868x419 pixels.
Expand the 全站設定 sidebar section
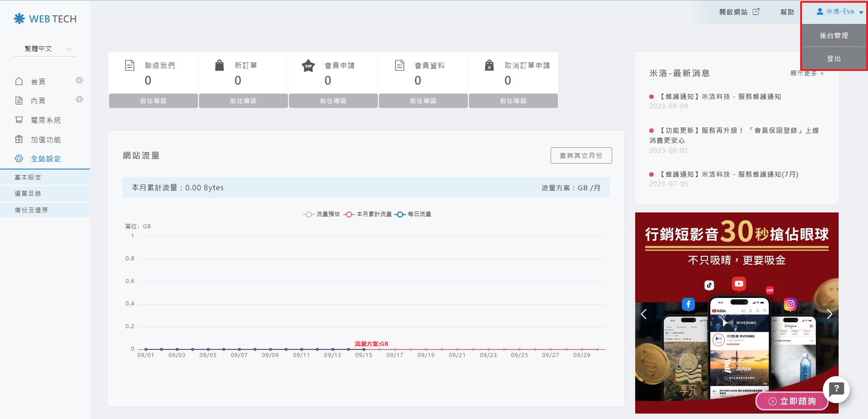pyautogui.click(x=45, y=159)
